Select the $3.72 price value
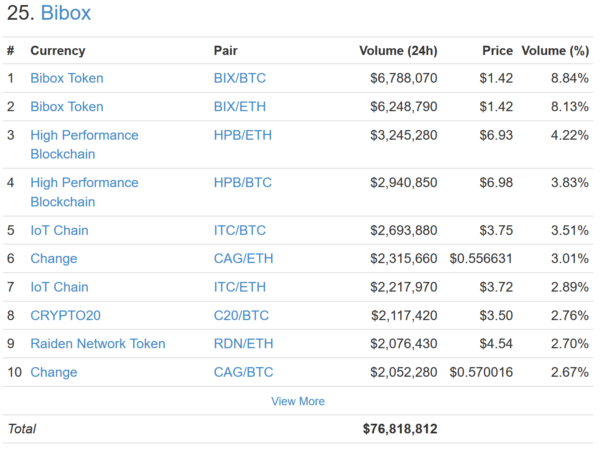 click(x=496, y=287)
